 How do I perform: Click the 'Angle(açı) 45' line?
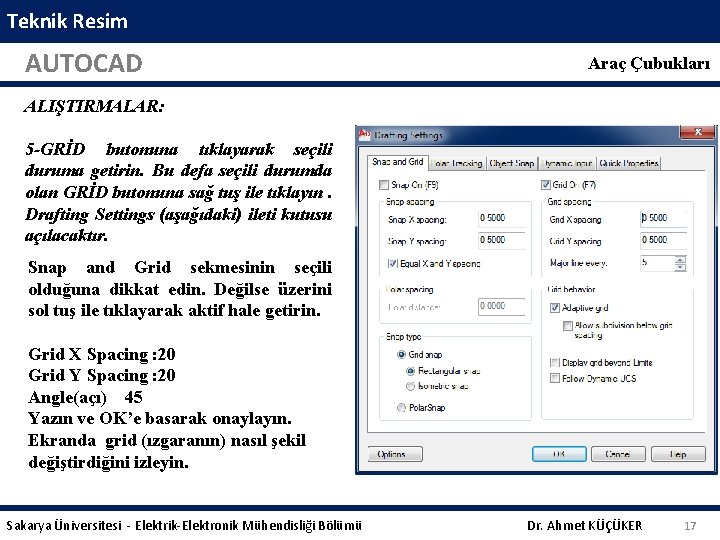85,397
